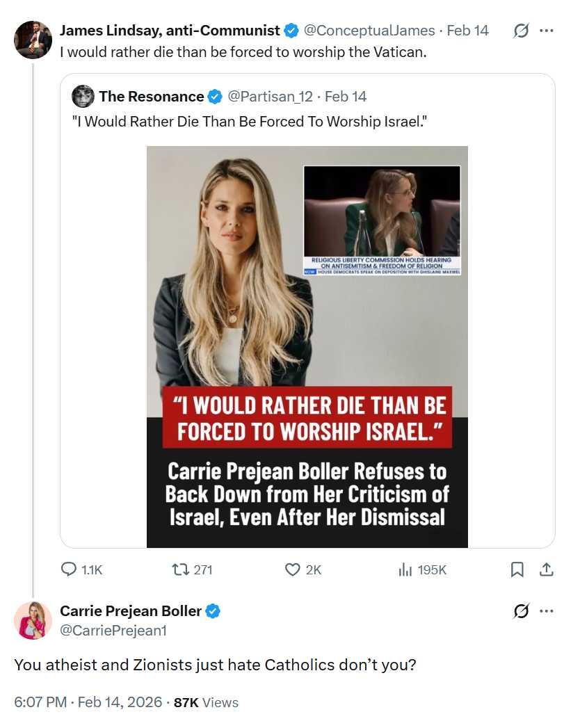
Task: Open more options on James Lindsay post
Action: (x=547, y=31)
